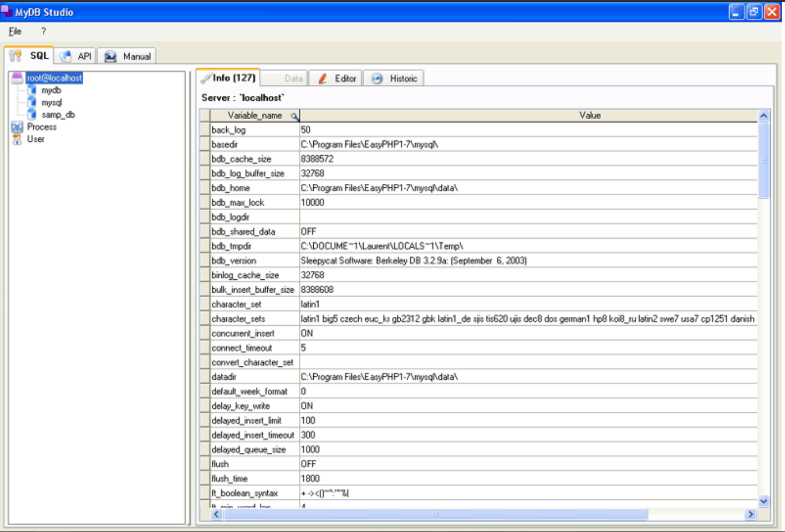Select the samp_db database icon

32,114
